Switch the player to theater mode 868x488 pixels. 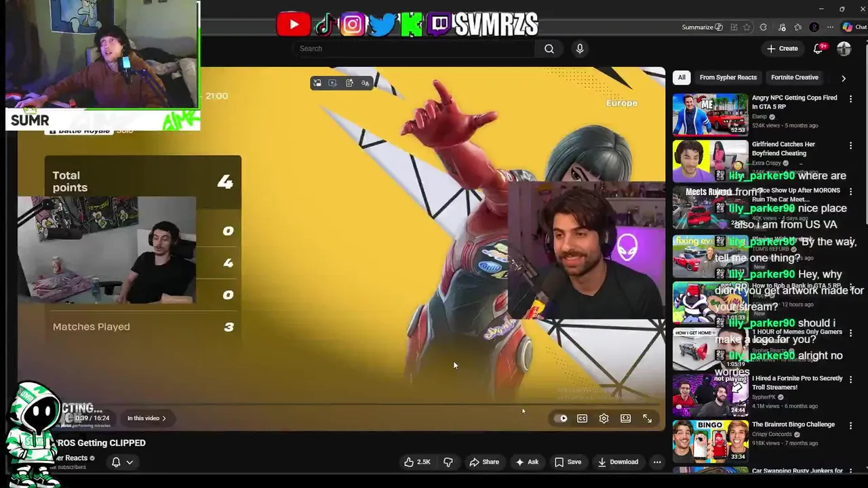point(625,418)
